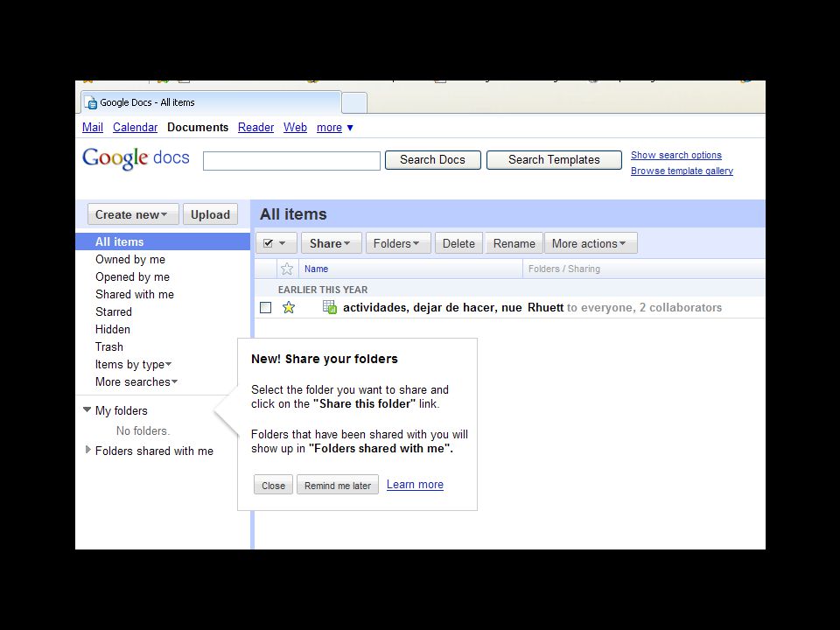Click the Google docs logo
Image resolution: width=840 pixels, height=630 pixels.
[136, 158]
